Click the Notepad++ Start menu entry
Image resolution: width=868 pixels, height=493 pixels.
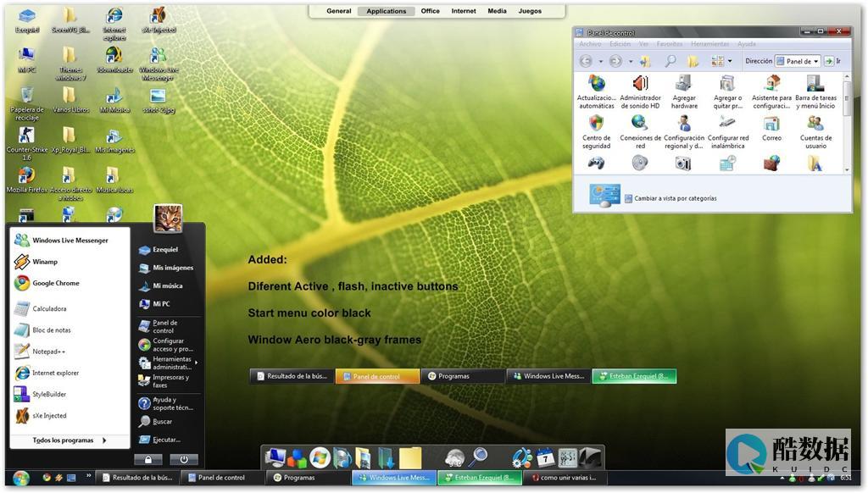coord(48,352)
